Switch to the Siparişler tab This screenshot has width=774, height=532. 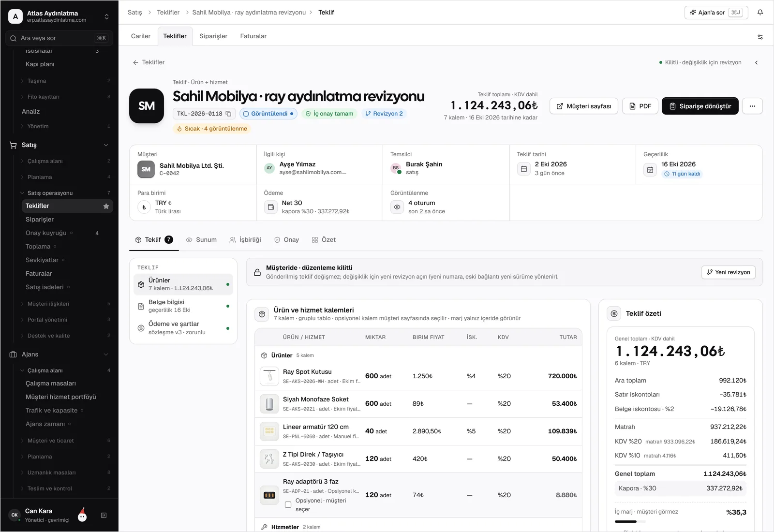click(213, 36)
